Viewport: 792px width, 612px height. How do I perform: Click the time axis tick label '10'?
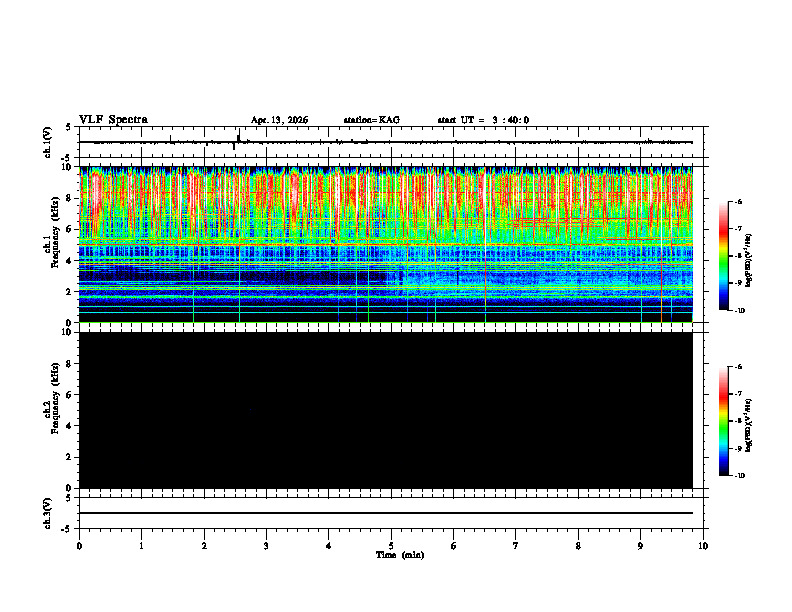pos(703,546)
